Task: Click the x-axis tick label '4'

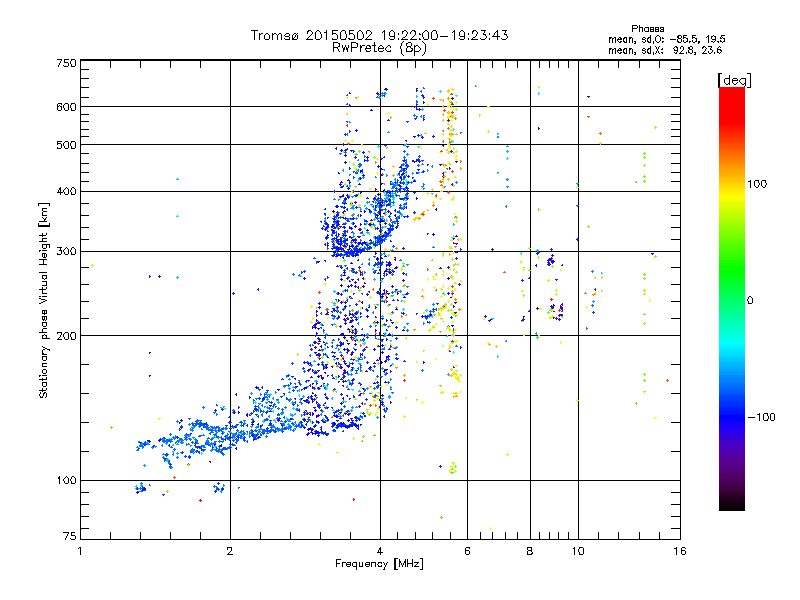Action: click(x=380, y=551)
